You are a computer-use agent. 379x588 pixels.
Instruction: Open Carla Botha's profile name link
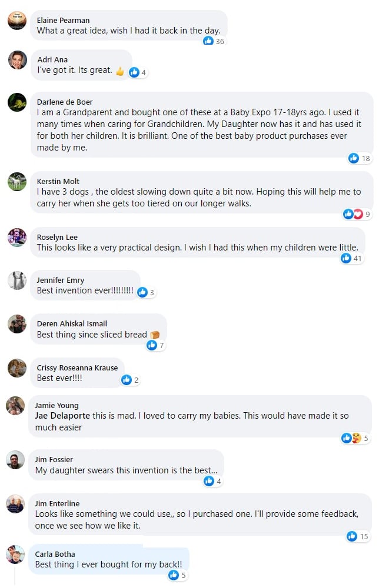55,554
